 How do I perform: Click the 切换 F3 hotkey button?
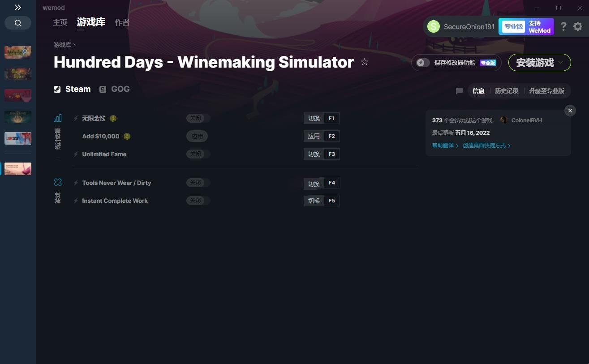(322, 154)
